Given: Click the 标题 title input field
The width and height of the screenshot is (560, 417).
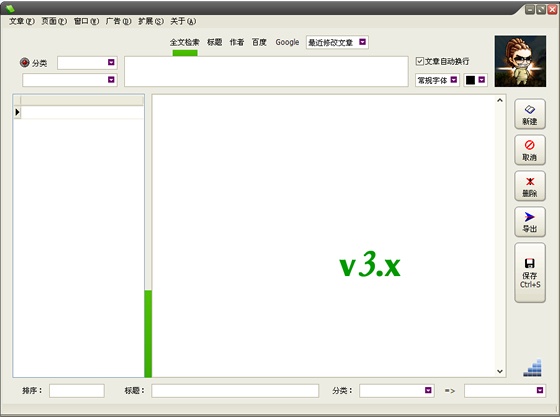Looking at the screenshot, I should click(x=235, y=391).
